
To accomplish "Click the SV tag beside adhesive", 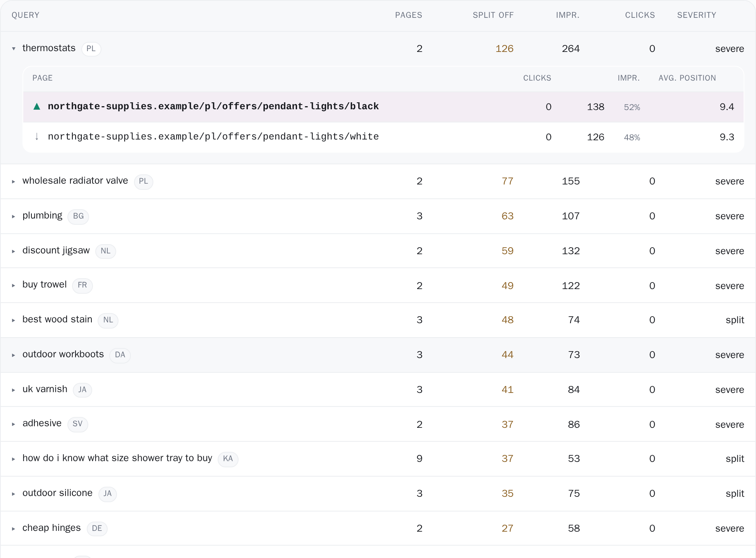I will 77,424.
